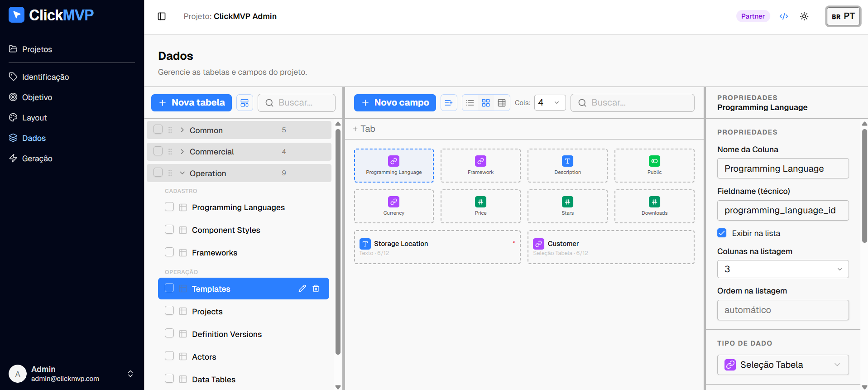Open the Admin account switcher
This screenshot has width=868, height=390.
click(x=130, y=374)
